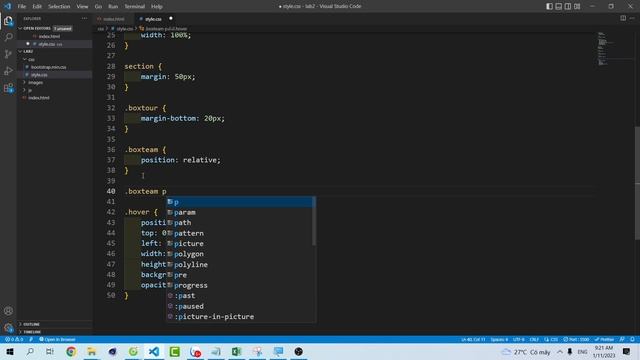The width and height of the screenshot is (640, 360).
Task: Click the Explorer more actions ellipsis
Action: click(84, 18)
